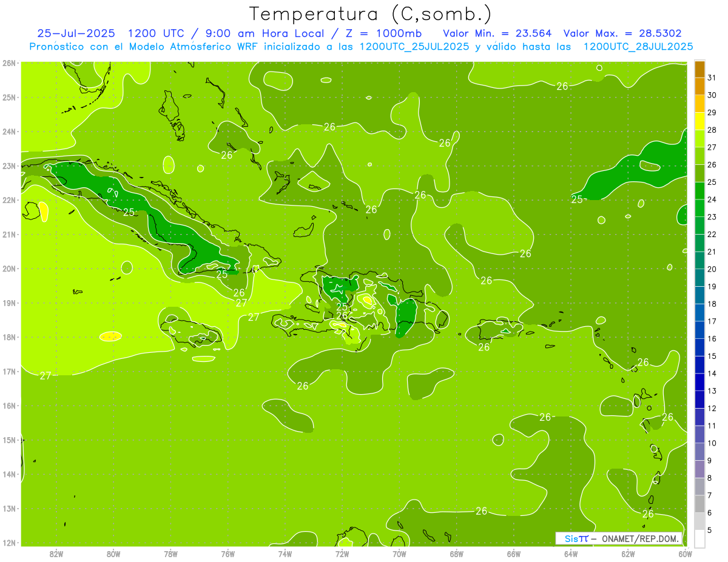The height and width of the screenshot is (562, 728).
Task: Click the '82W' longitude axis label
Action: pos(56,554)
